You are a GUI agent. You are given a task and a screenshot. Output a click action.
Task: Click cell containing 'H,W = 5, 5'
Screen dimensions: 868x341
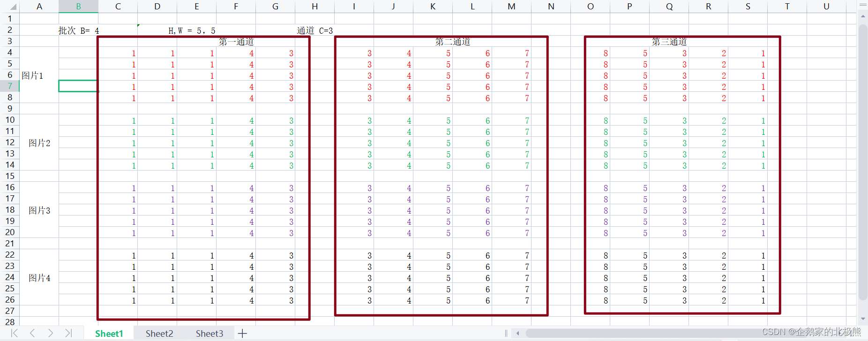click(x=192, y=30)
